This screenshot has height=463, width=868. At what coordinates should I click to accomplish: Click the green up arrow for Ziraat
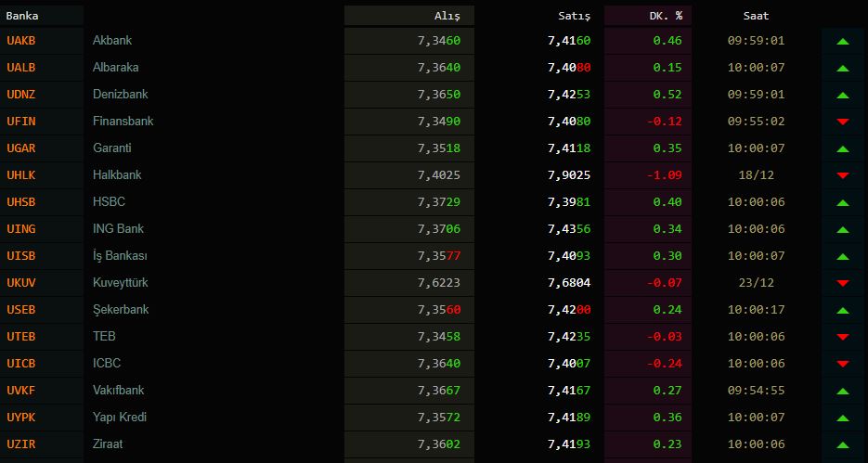pyautogui.click(x=843, y=445)
